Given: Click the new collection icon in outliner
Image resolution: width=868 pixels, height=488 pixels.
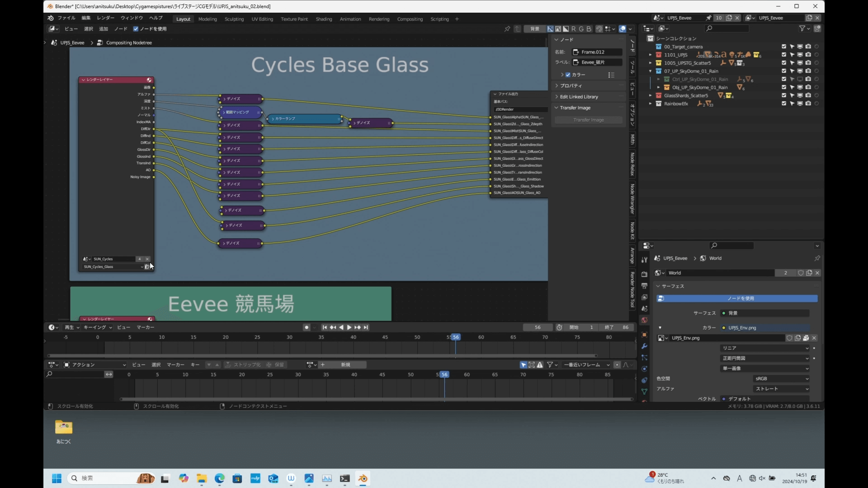Looking at the screenshot, I should pyautogui.click(x=817, y=28).
